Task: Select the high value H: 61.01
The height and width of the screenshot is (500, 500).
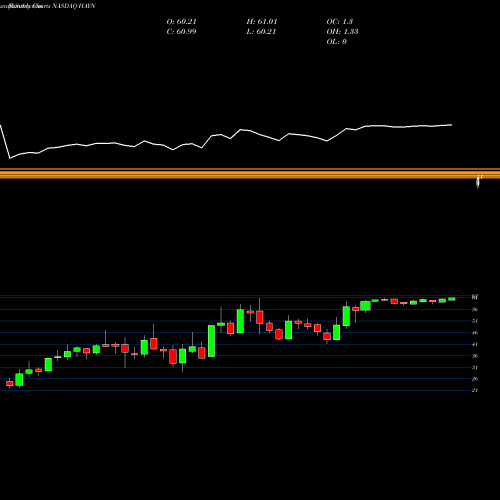Action: (262, 22)
